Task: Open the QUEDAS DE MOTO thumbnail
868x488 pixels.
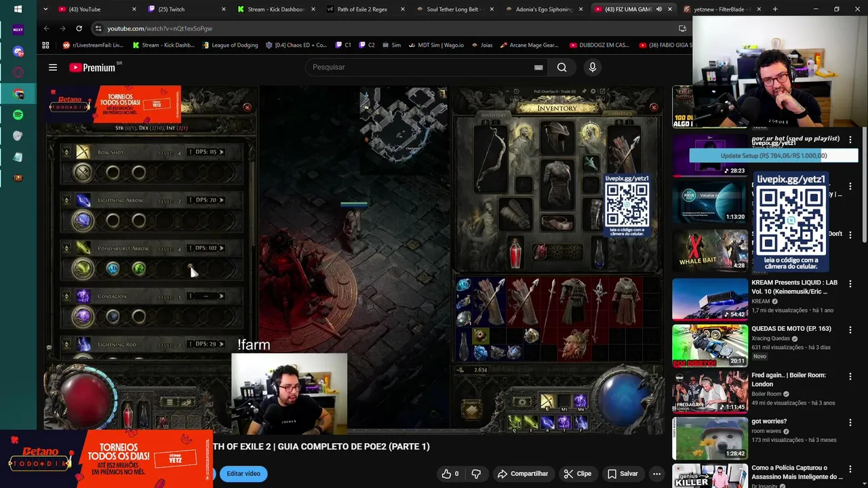Action: click(710, 345)
